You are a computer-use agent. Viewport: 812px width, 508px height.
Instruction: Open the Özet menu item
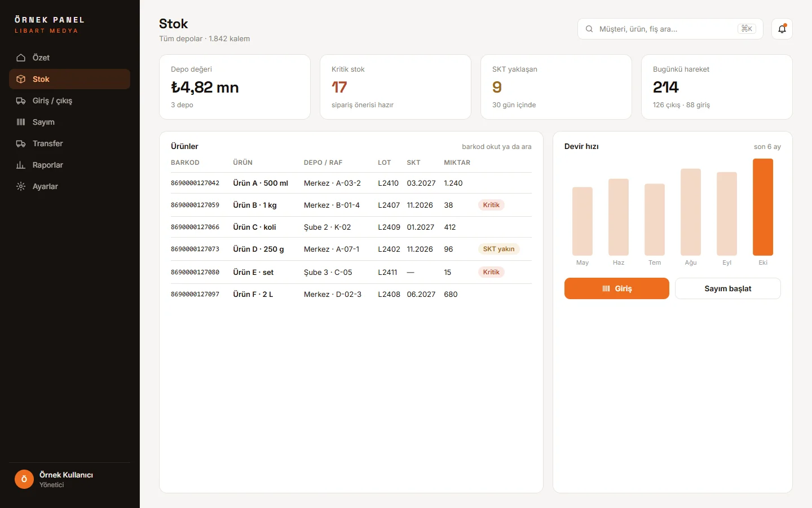pos(69,58)
